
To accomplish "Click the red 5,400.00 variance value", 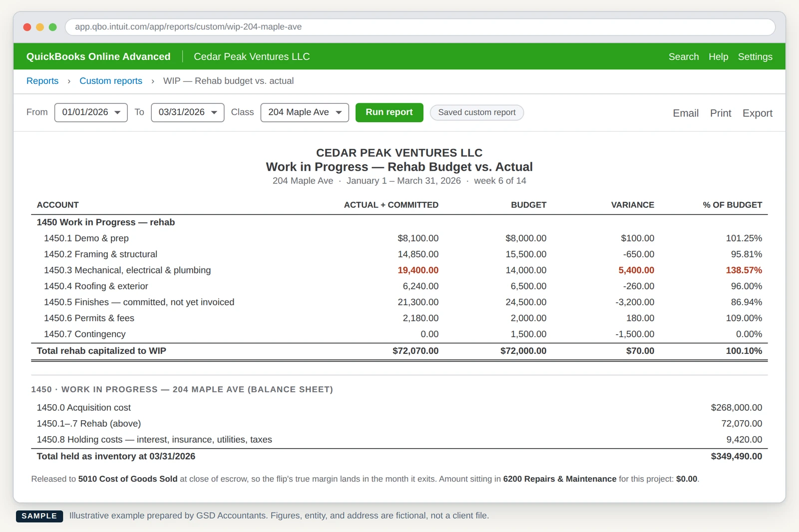I will 636,270.
